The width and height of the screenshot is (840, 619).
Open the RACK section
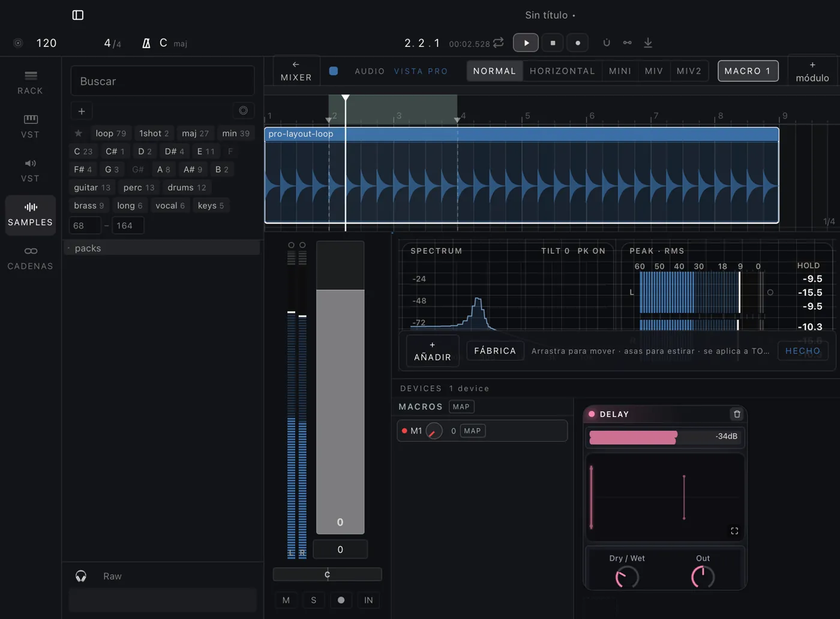pos(31,83)
